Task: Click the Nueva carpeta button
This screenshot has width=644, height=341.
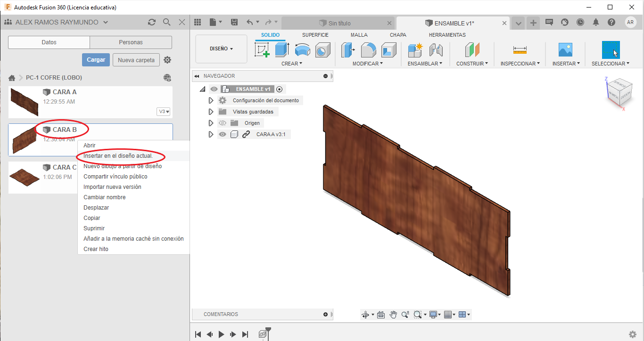Action: pos(136,60)
